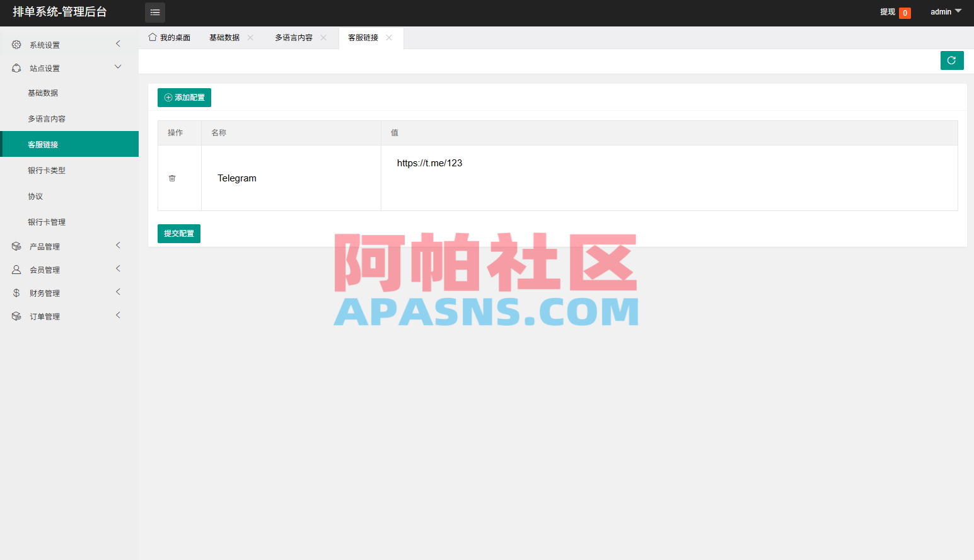This screenshot has width=974, height=560.
Task: Expand the 系统设置 menu chevron
Action: [118, 43]
